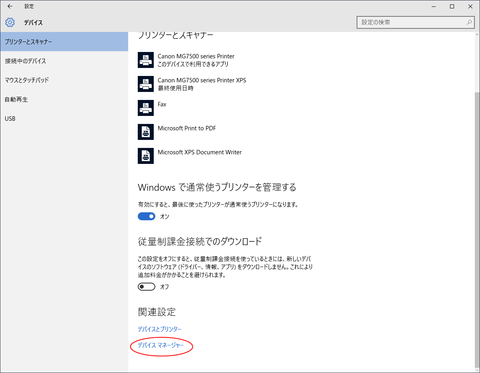
Task: Enable the metered connection download toggle
Action: (146, 287)
